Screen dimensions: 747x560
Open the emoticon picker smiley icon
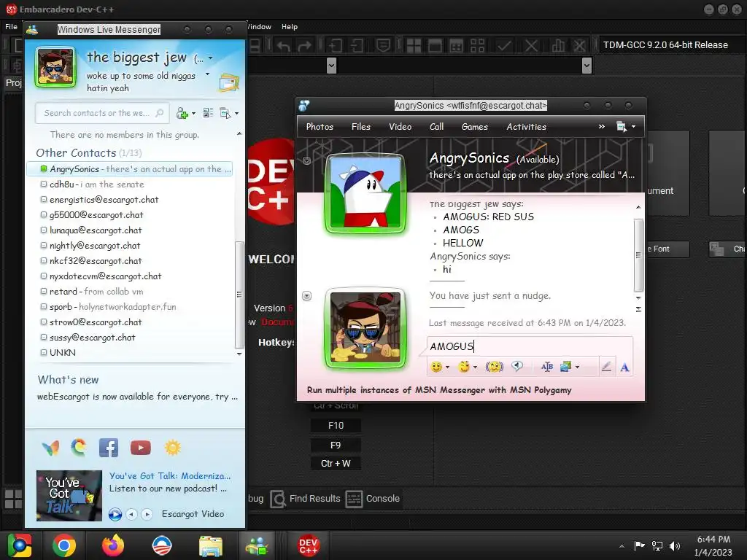pos(436,367)
